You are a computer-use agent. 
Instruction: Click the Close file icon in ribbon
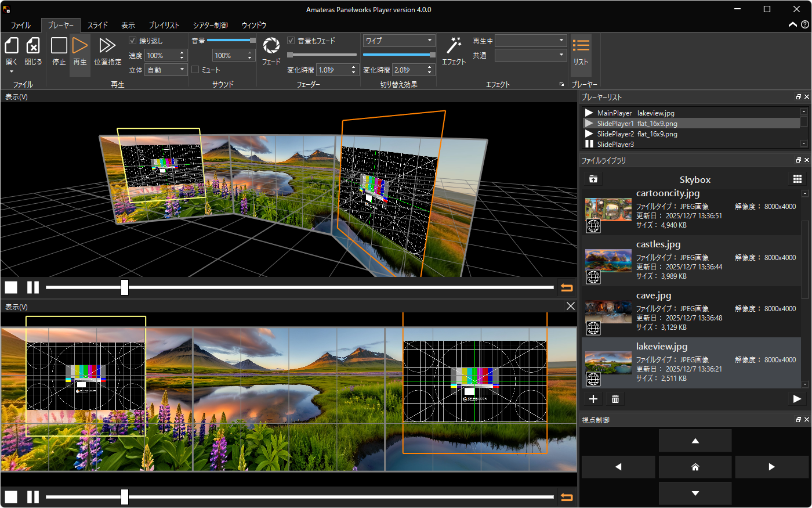(33, 46)
